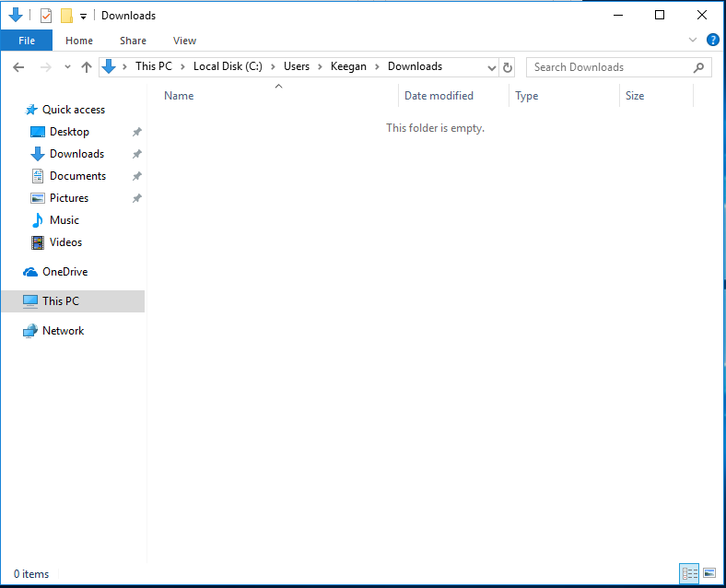
Task: Click the Downloads arrow icon in title bar
Action: point(16,15)
